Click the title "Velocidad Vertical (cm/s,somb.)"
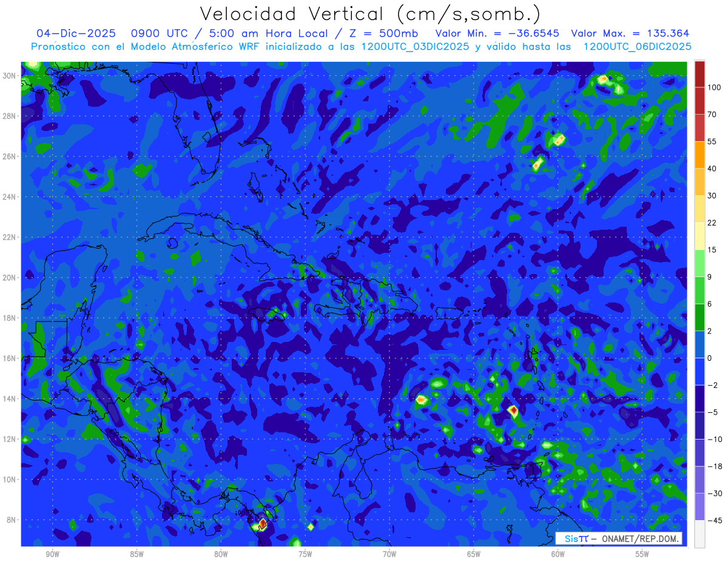This screenshot has width=728, height=562. click(370, 14)
